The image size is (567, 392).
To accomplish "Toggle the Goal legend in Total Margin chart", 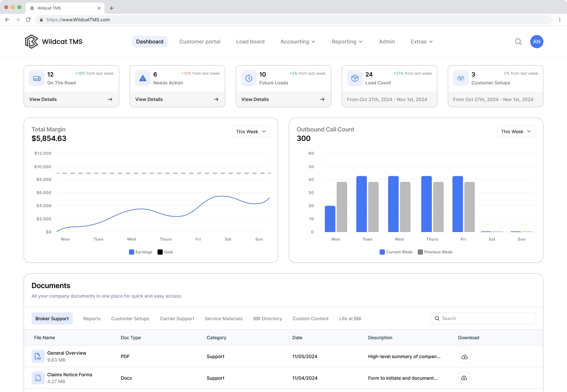I will pos(165,252).
